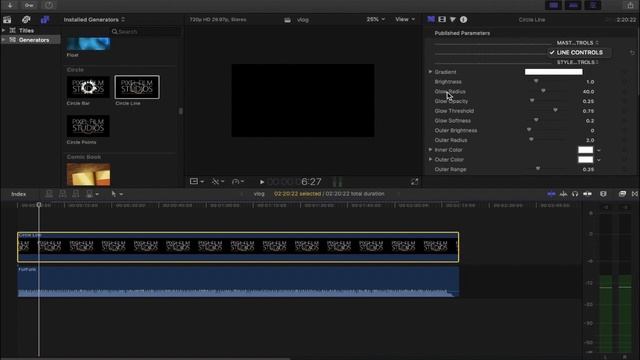
Task: Expand the Gradient parameter
Action: 430,72
